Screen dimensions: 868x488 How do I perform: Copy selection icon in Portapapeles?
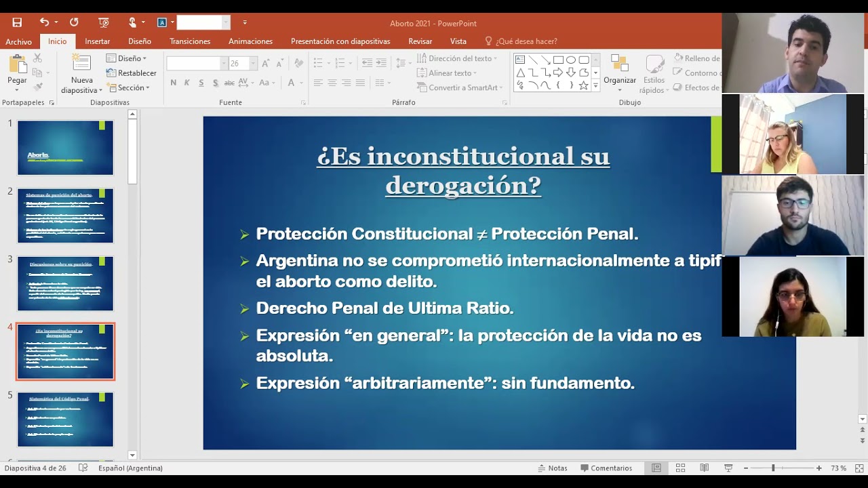tap(37, 73)
